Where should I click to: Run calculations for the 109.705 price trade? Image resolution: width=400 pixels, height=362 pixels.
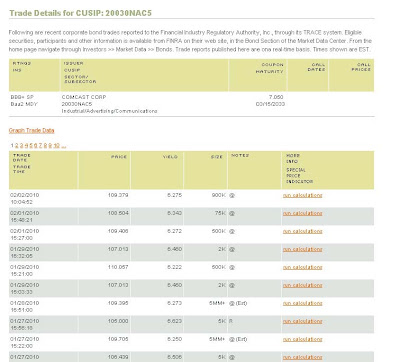tap(302, 339)
